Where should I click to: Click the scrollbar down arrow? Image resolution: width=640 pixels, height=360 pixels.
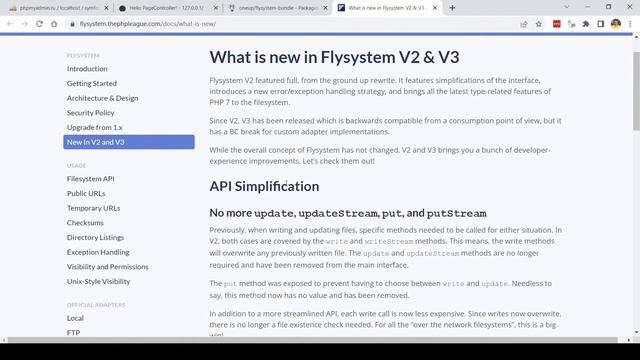pos(636,333)
